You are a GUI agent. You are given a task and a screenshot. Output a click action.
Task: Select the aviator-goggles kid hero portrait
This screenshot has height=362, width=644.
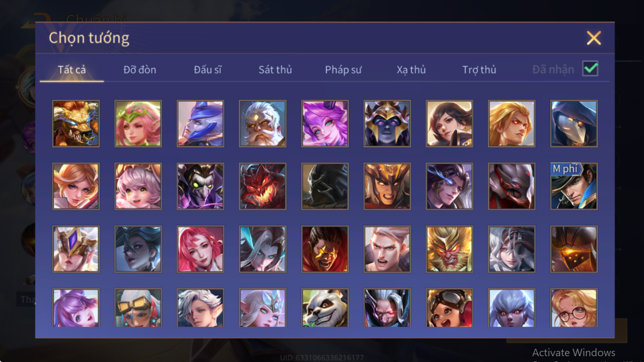[449, 308]
